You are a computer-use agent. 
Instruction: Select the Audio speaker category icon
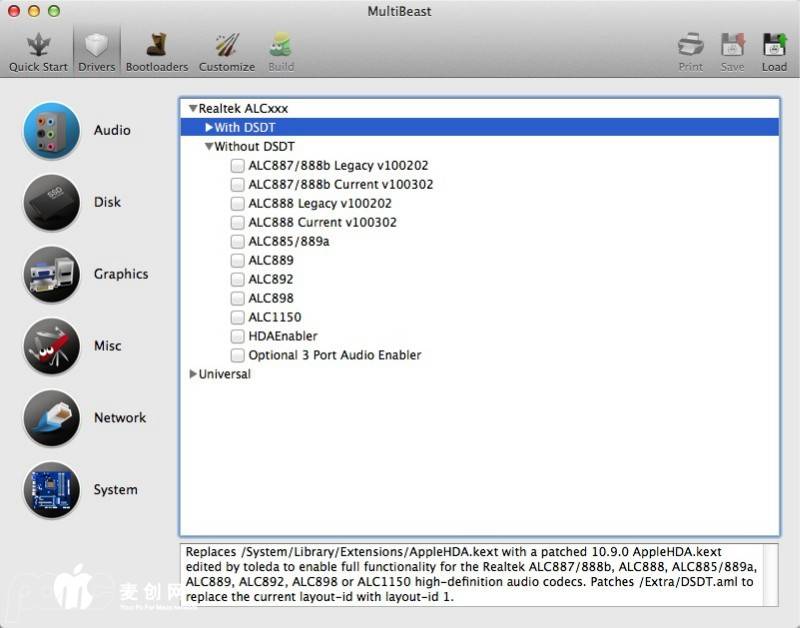[51, 131]
